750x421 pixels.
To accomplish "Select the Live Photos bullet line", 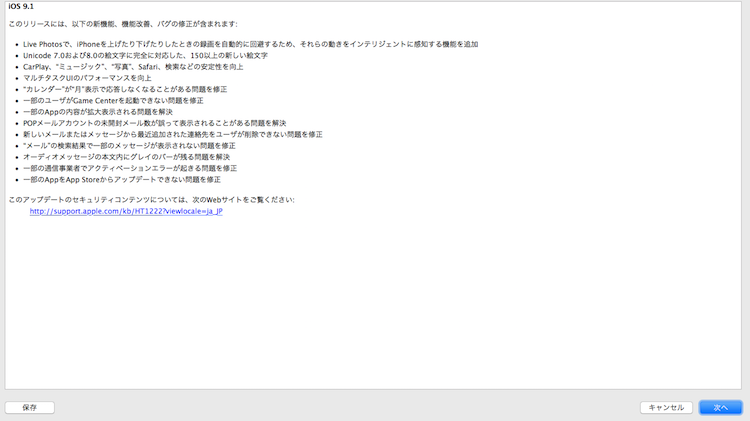I will click(253, 45).
